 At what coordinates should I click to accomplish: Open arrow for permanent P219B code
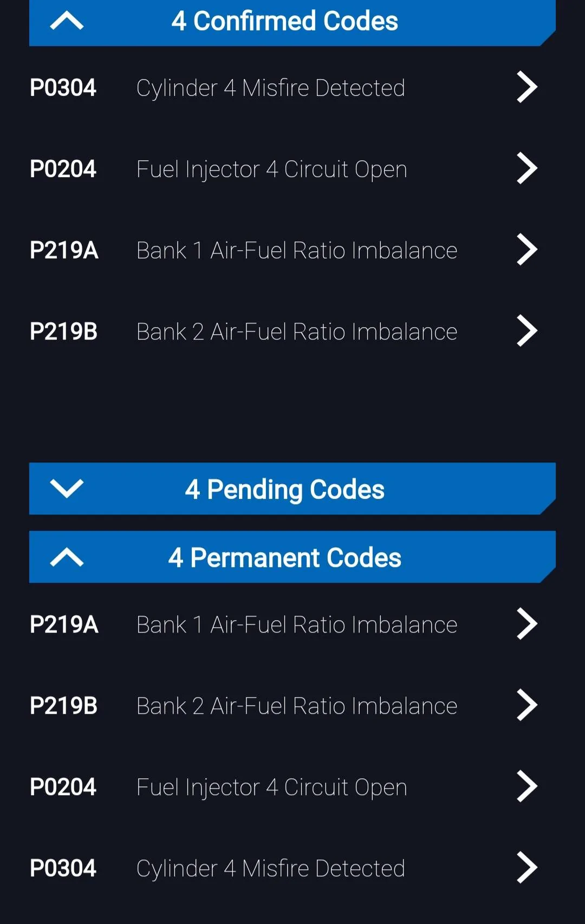click(x=526, y=705)
